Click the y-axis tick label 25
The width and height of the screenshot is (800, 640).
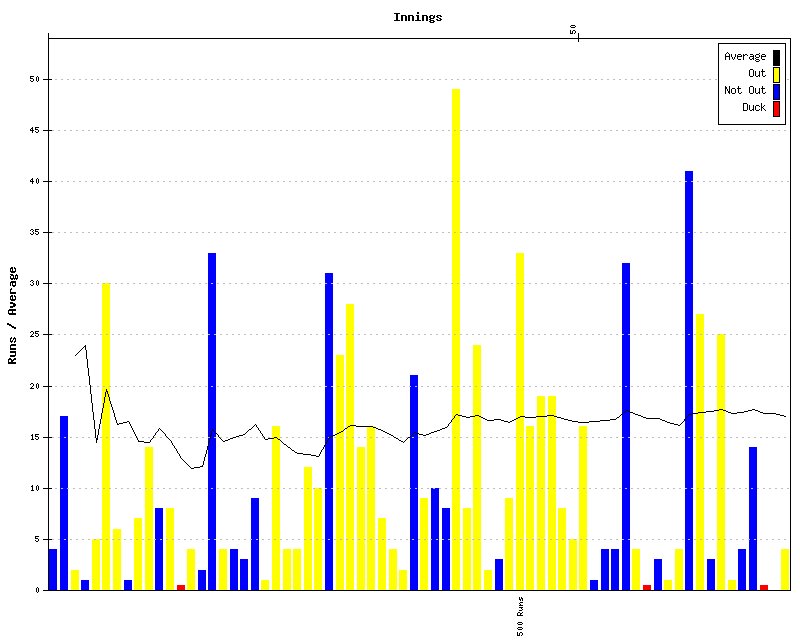click(x=36, y=335)
